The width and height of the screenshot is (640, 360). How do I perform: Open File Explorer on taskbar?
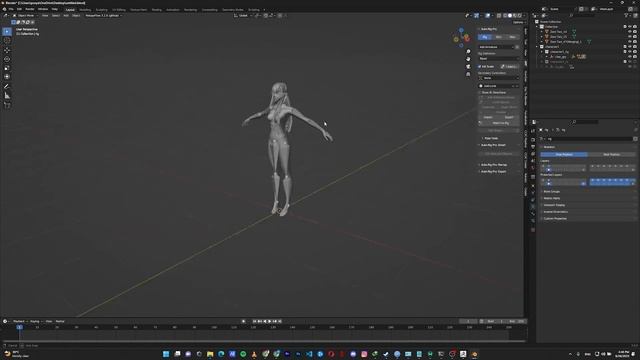(210, 354)
